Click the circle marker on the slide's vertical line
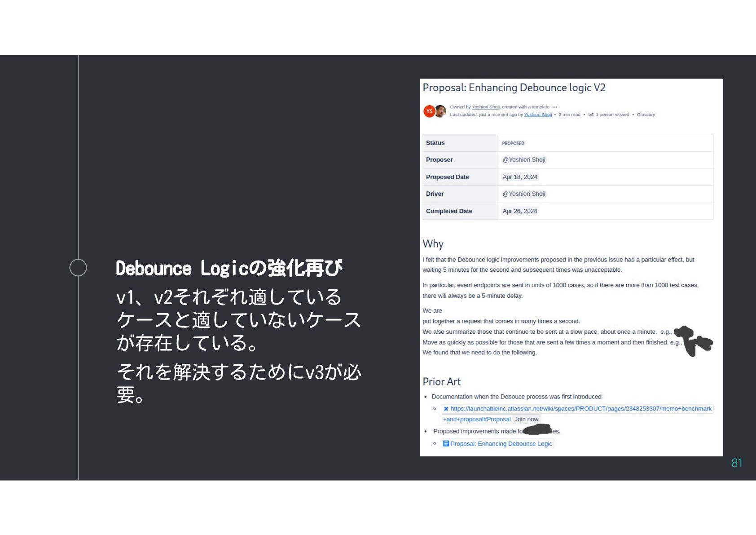Screen dimensions: 756x535 point(78,268)
